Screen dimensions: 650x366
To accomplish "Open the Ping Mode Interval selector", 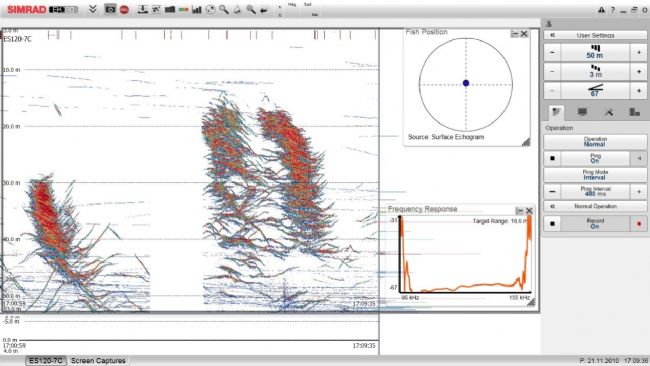I will click(595, 175).
